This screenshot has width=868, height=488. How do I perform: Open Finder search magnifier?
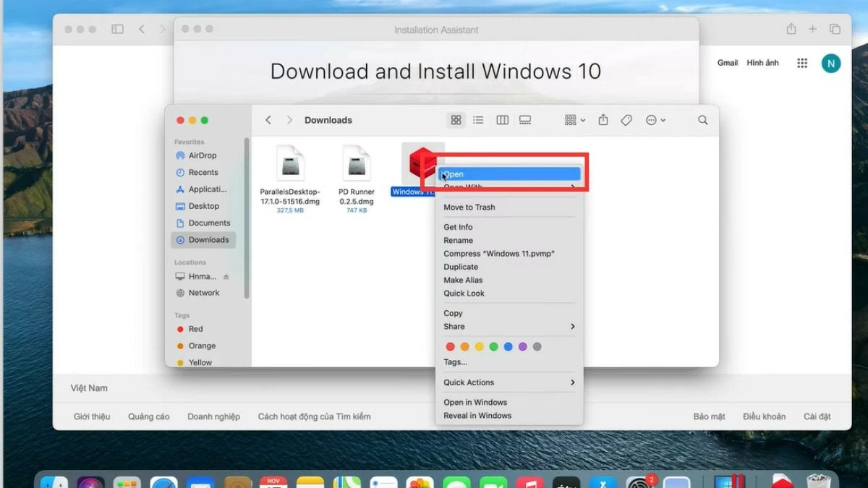pyautogui.click(x=702, y=120)
